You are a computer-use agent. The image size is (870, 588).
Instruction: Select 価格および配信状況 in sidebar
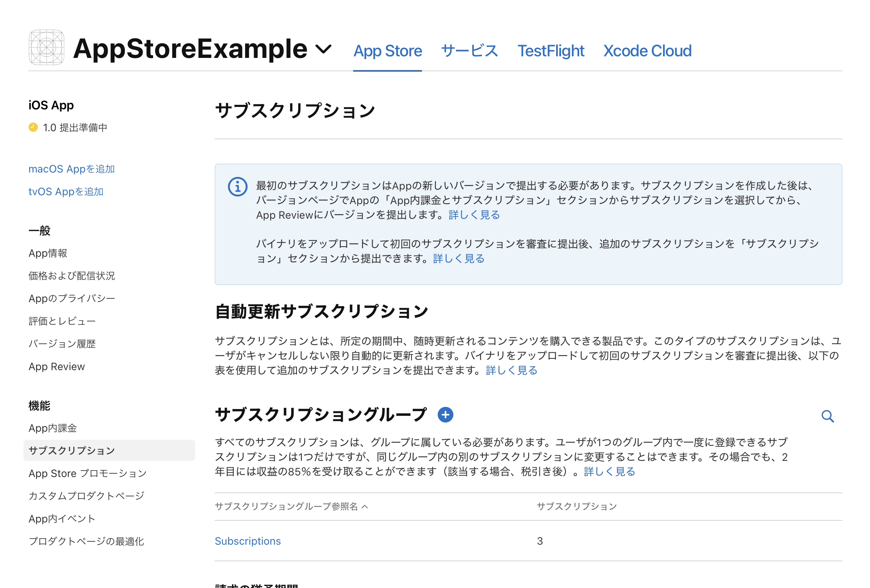coord(72,276)
